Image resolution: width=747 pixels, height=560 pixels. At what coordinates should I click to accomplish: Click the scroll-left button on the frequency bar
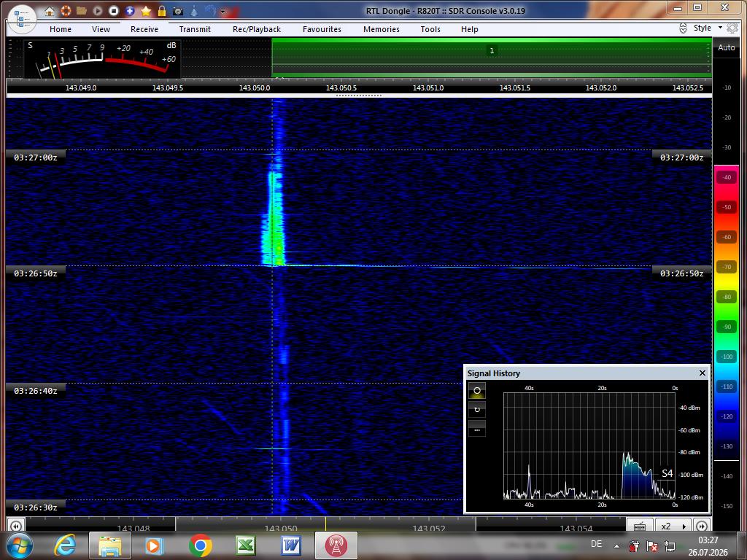pyautogui.click(x=16, y=526)
